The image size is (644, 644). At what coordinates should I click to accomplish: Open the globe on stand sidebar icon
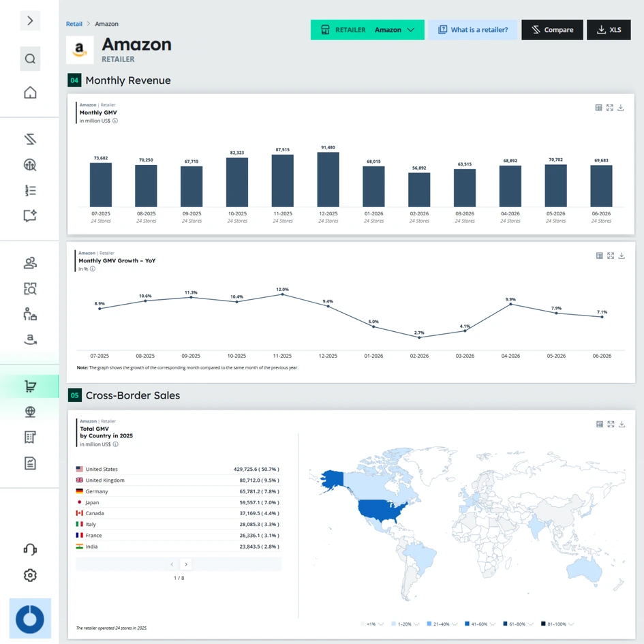click(x=30, y=412)
